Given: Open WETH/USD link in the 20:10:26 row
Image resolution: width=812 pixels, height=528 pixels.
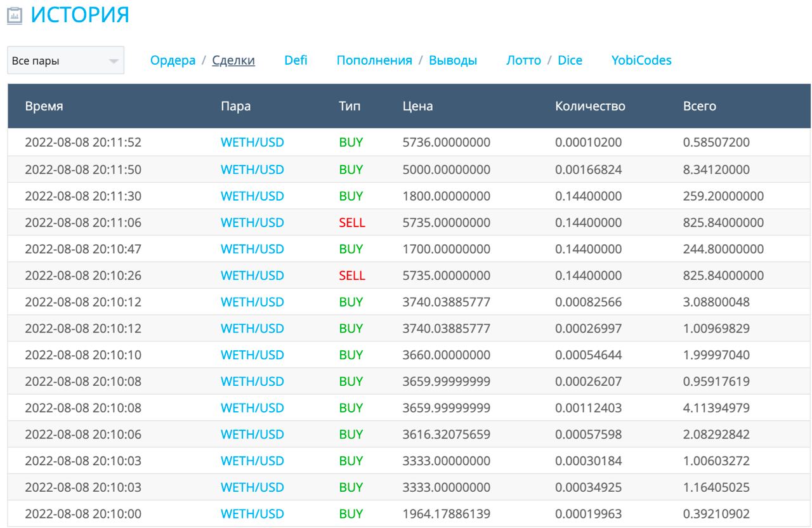Looking at the screenshot, I should point(252,275).
